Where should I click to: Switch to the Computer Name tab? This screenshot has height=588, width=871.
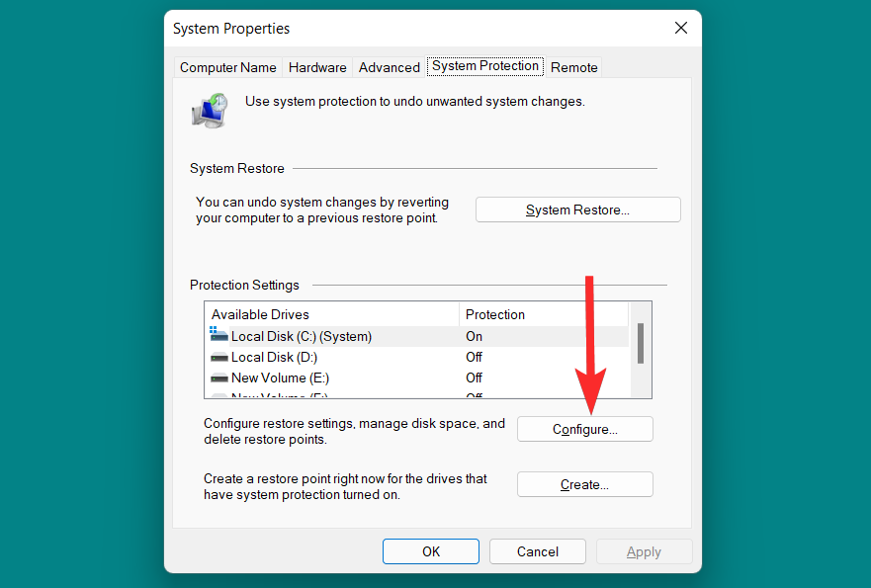(x=228, y=67)
